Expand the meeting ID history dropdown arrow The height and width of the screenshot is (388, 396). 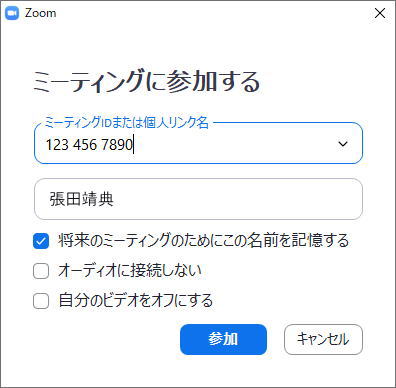[x=343, y=144]
